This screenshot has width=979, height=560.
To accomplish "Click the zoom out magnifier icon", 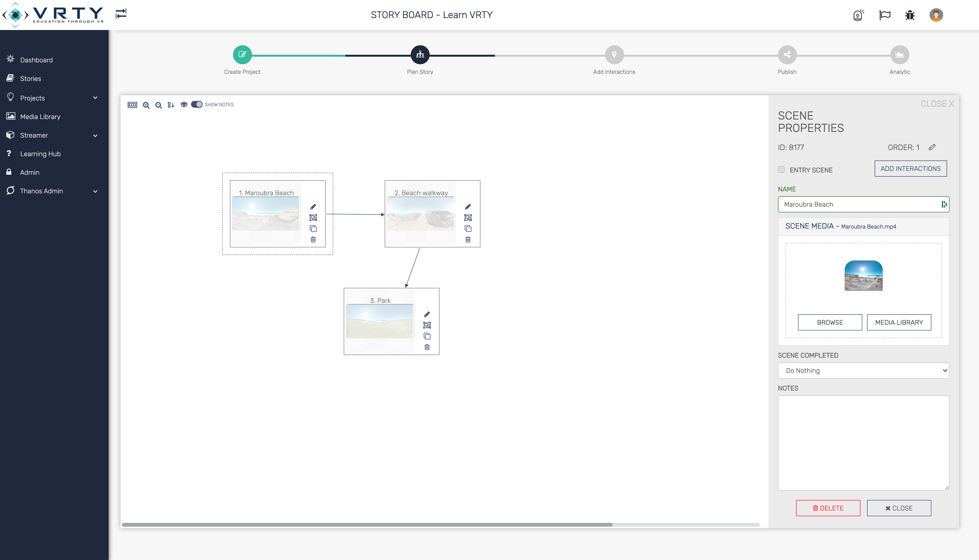I will pos(158,105).
